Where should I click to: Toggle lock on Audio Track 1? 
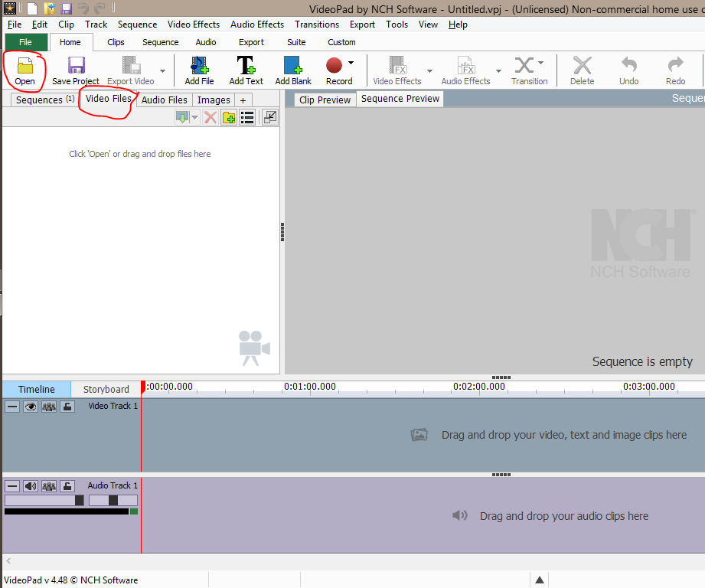tap(67, 486)
